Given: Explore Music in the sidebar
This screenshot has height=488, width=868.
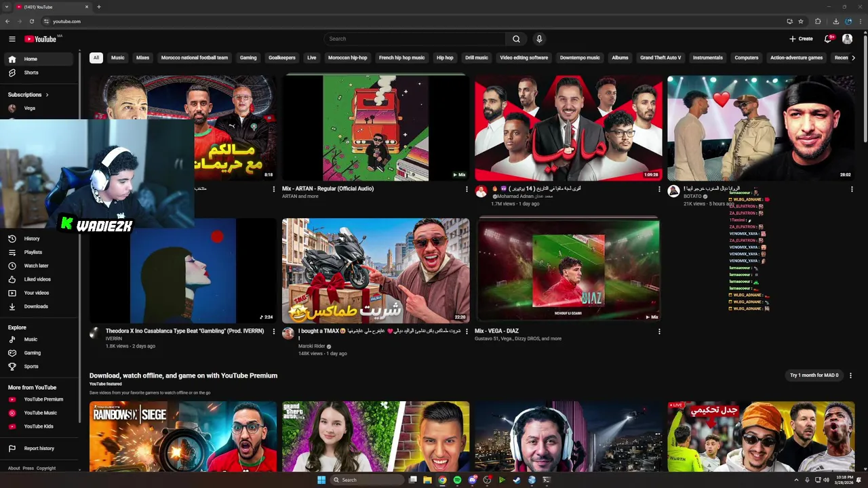Looking at the screenshot, I should point(40,339).
